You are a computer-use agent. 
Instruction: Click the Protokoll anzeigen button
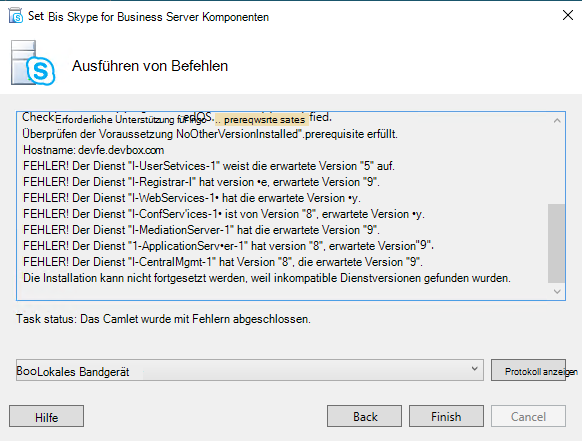click(529, 370)
